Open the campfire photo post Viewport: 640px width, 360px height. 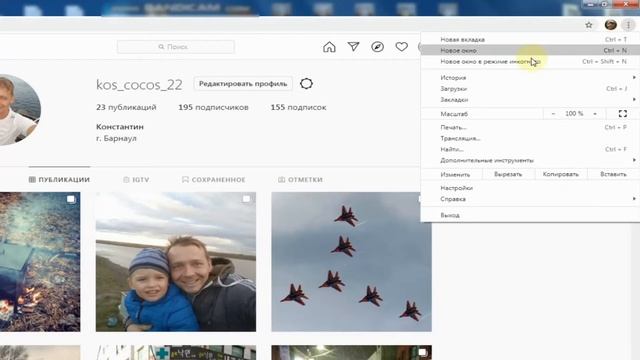pos(40,262)
